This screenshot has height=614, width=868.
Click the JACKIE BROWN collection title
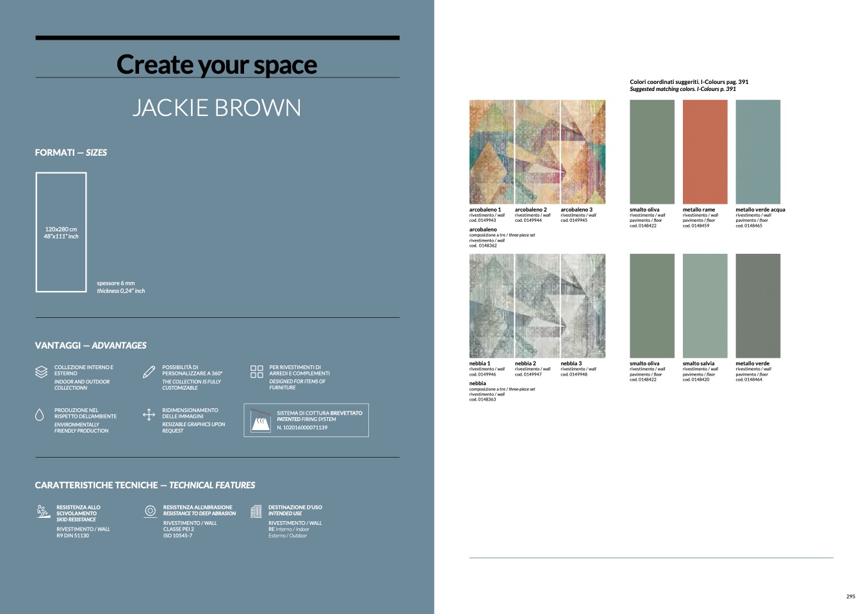pyautogui.click(x=217, y=108)
